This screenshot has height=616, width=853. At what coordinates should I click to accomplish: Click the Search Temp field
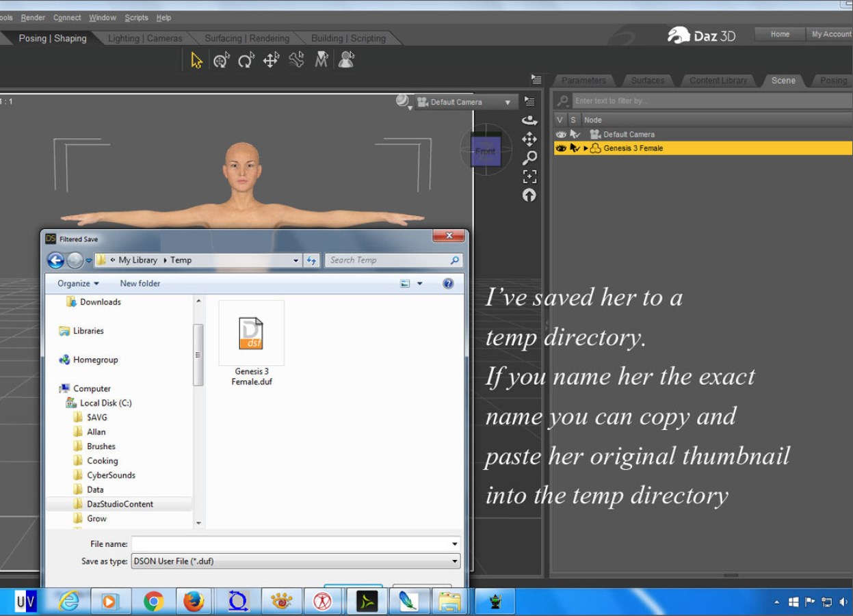pyautogui.click(x=393, y=260)
